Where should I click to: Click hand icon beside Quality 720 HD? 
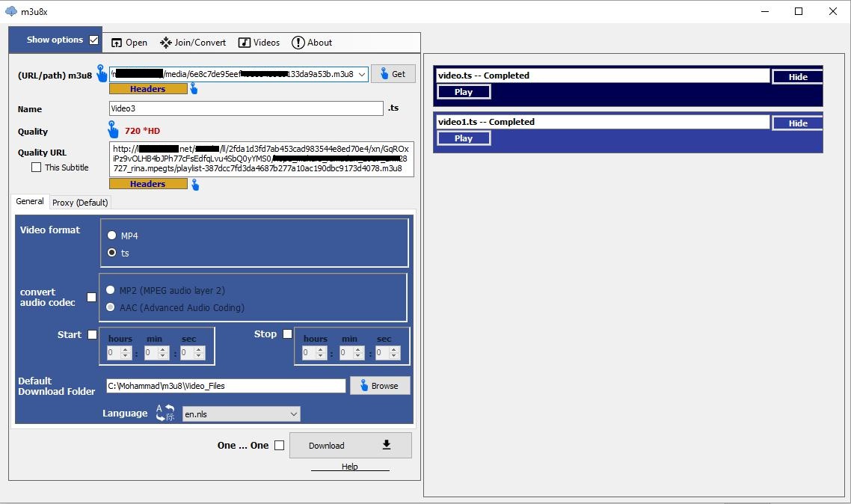[x=112, y=129]
